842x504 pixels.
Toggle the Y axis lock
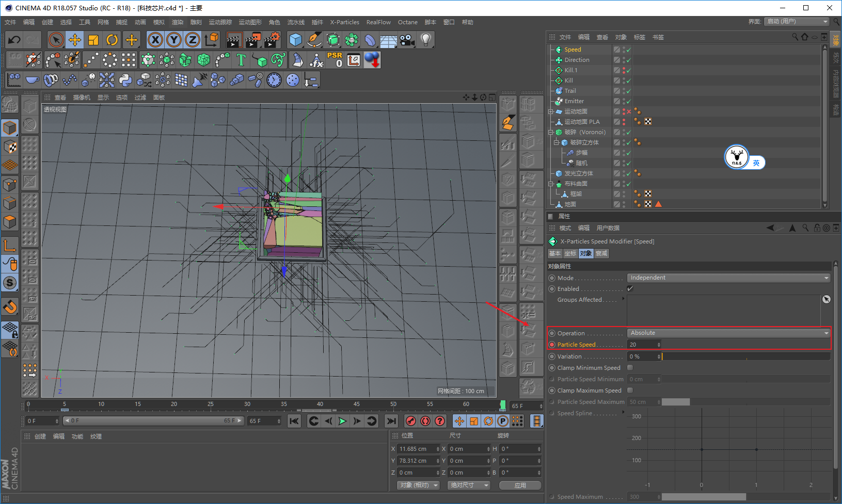[174, 40]
